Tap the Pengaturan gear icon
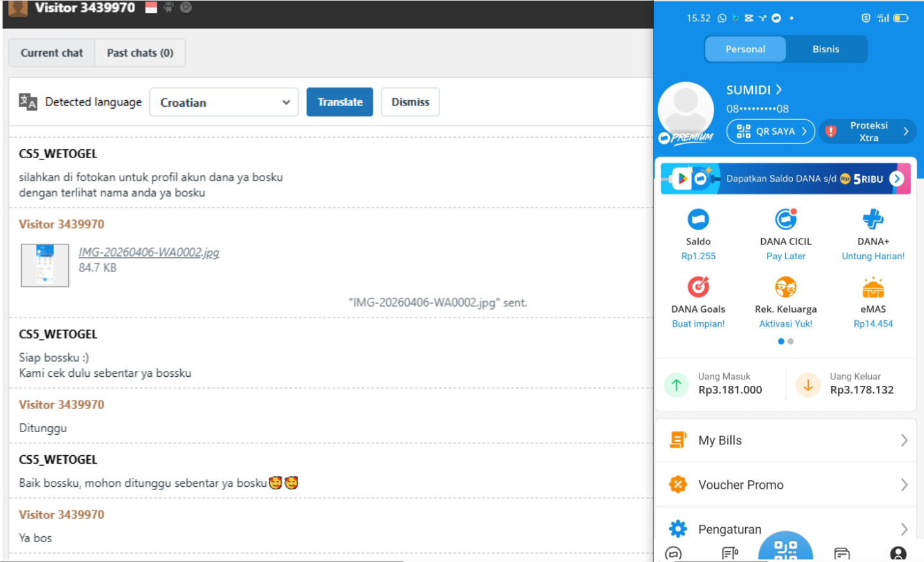This screenshot has height=562, width=924. click(x=678, y=529)
